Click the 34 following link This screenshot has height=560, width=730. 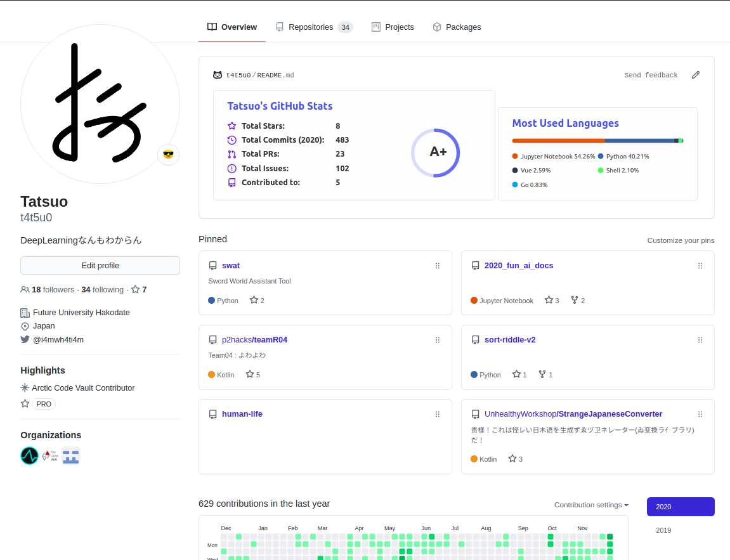point(102,290)
